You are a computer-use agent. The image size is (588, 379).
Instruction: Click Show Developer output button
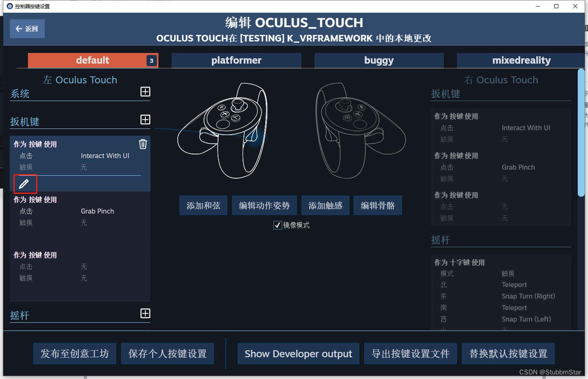(299, 354)
